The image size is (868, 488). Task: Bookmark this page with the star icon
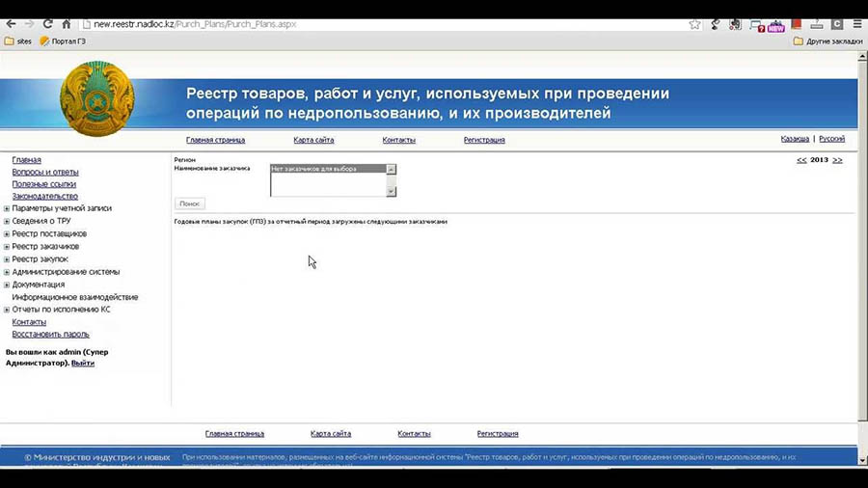pos(694,24)
